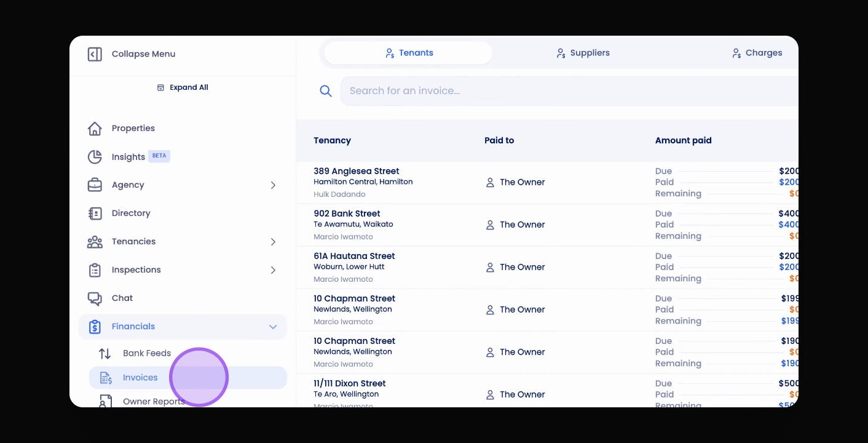Click The Owner in 902 Bank Street row

click(x=523, y=225)
